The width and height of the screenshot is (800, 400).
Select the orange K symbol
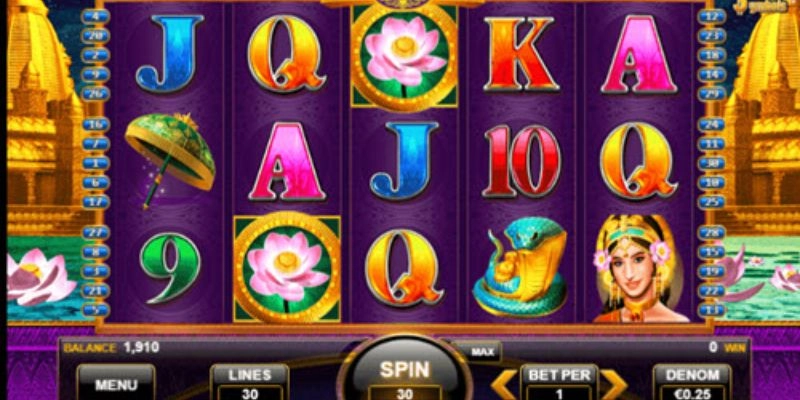[x=520, y=54]
